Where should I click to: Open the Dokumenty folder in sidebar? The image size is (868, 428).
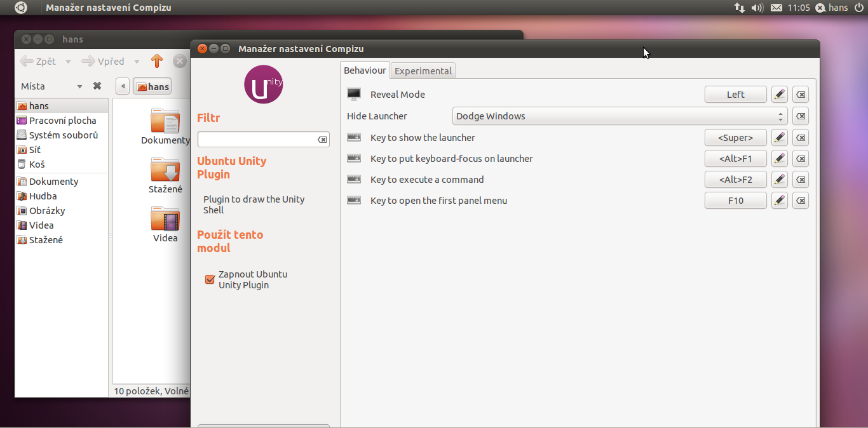53,182
